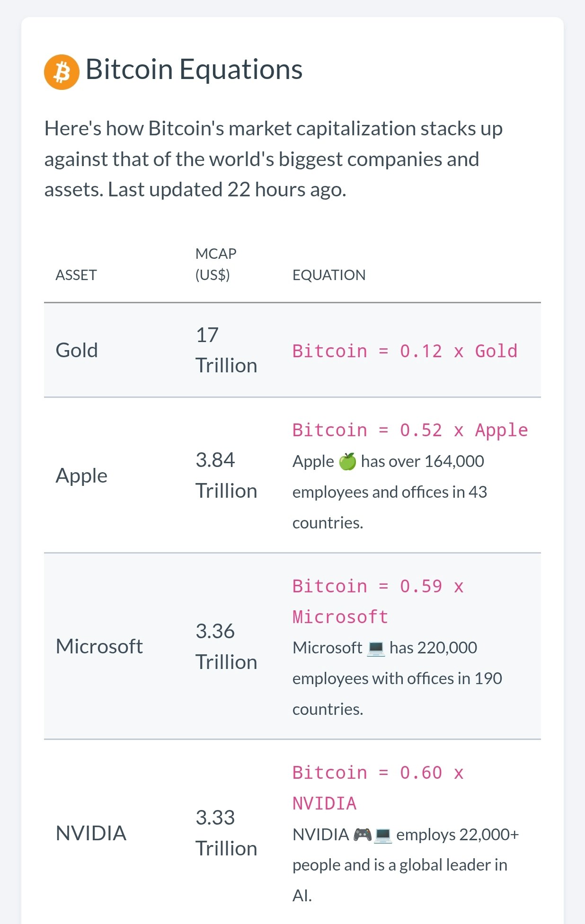Click the MCAP (US$) column header
This screenshot has height=924, width=585.
216,264
